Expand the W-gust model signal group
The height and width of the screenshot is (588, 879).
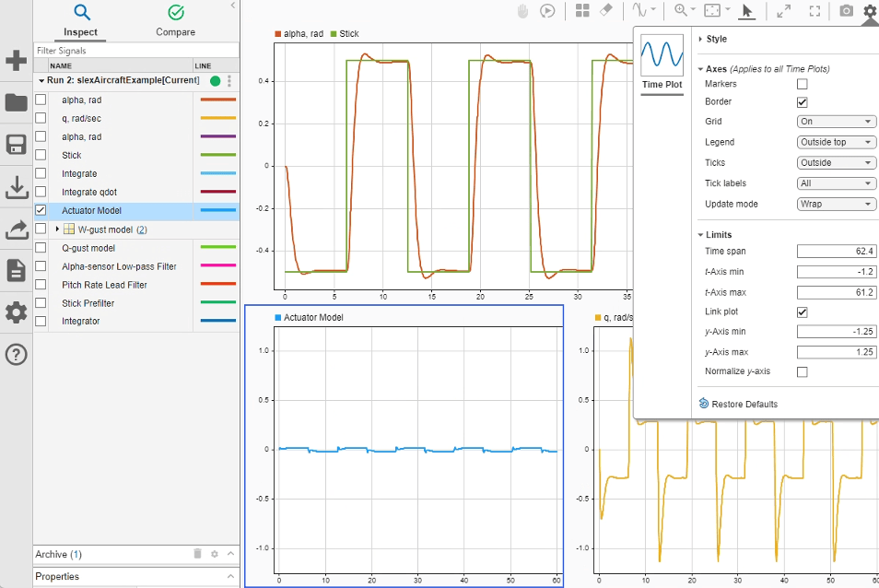pos(57,229)
